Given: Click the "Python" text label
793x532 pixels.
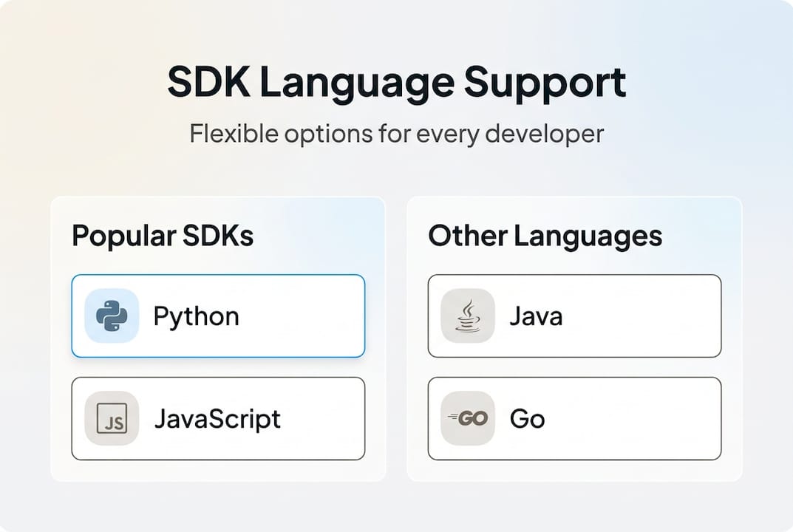Looking at the screenshot, I should pyautogui.click(x=196, y=317).
